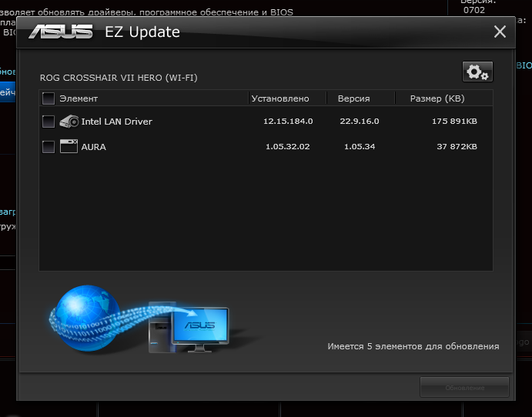The image size is (532, 417).
Task: Click version number 0702 in background window
Action: click(474, 10)
